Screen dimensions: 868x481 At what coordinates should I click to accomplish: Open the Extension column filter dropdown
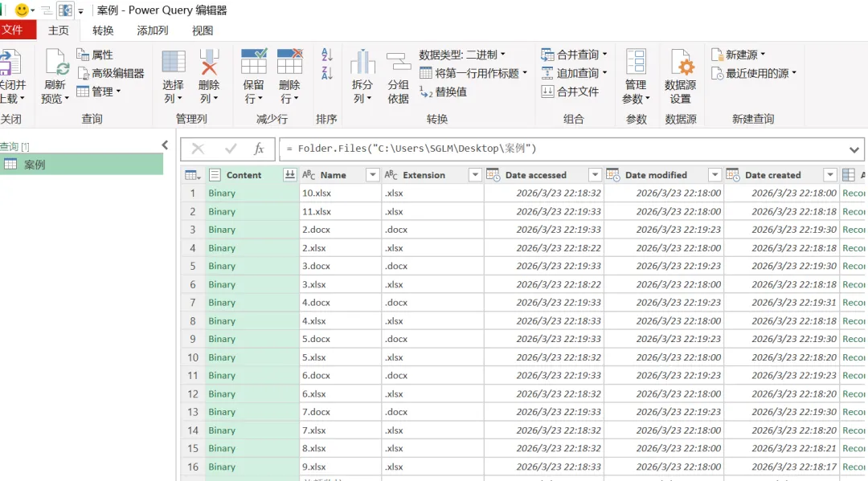click(x=475, y=175)
